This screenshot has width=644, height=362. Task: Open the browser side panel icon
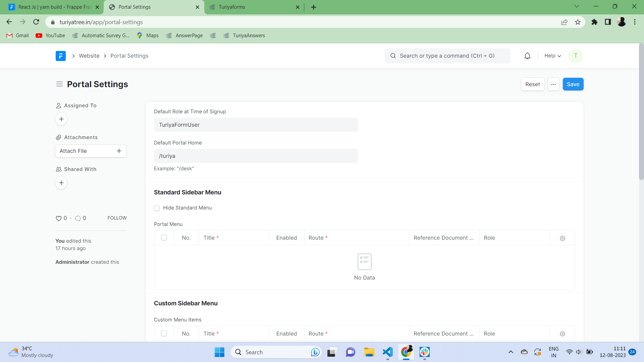pyautogui.click(x=608, y=22)
